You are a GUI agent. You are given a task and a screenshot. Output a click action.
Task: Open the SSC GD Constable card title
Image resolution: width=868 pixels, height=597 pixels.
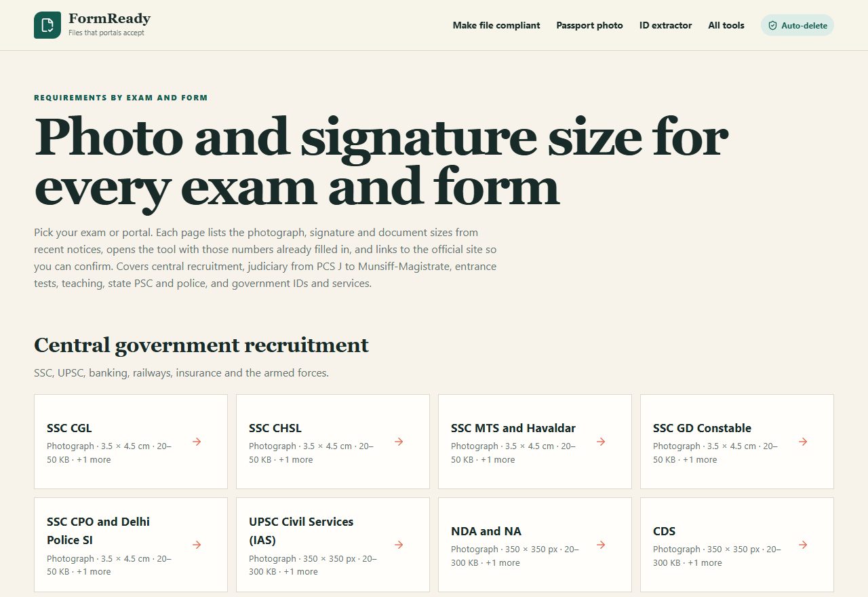pos(702,428)
